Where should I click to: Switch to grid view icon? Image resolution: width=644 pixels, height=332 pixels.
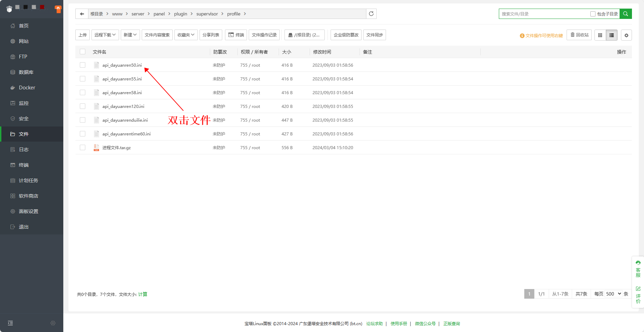pyautogui.click(x=600, y=35)
